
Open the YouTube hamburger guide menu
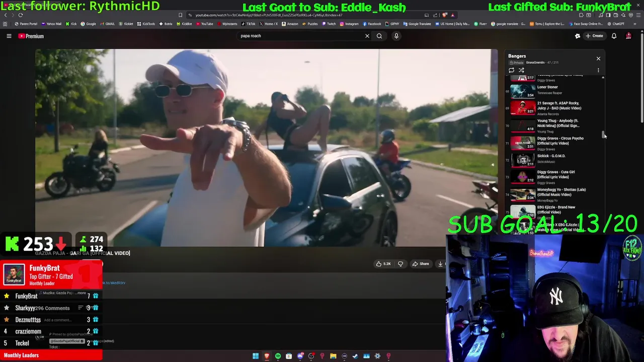click(9, 36)
